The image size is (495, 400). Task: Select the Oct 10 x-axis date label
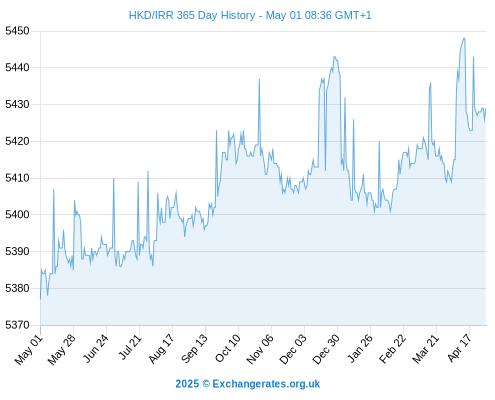228,349
